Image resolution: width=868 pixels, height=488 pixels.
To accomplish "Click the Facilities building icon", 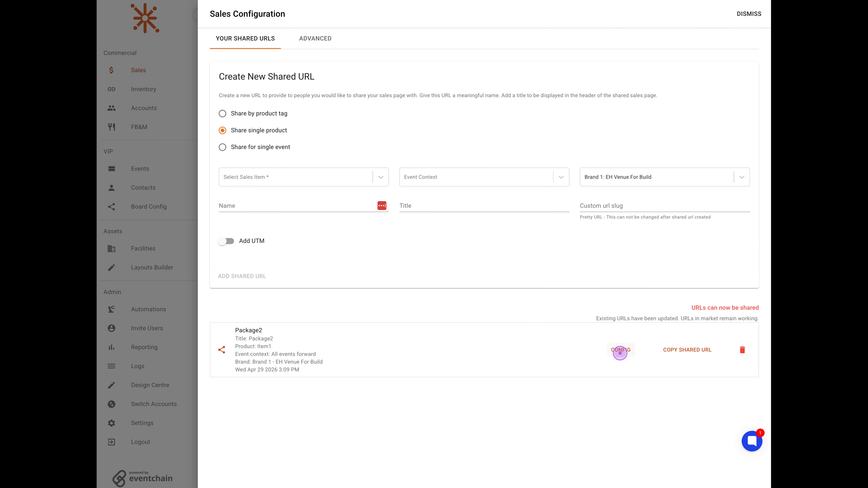I will point(112,249).
